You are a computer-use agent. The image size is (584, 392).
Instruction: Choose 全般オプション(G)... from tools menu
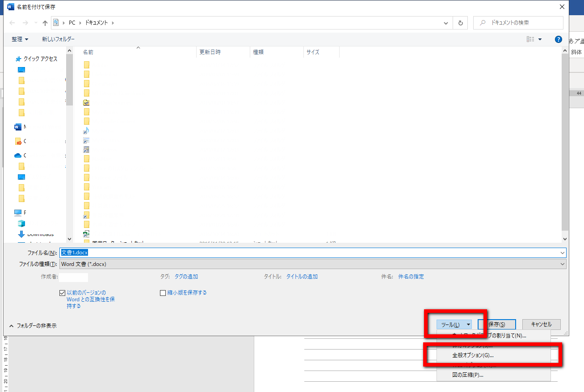pos(493,355)
